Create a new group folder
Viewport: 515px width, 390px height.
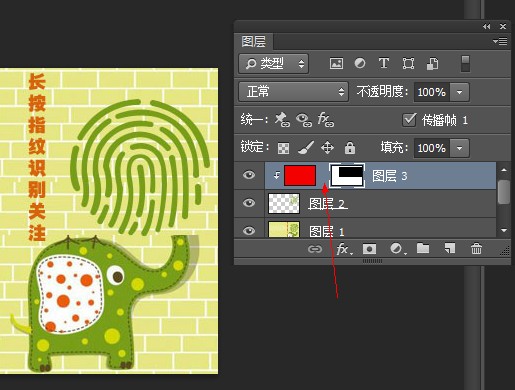[423, 248]
